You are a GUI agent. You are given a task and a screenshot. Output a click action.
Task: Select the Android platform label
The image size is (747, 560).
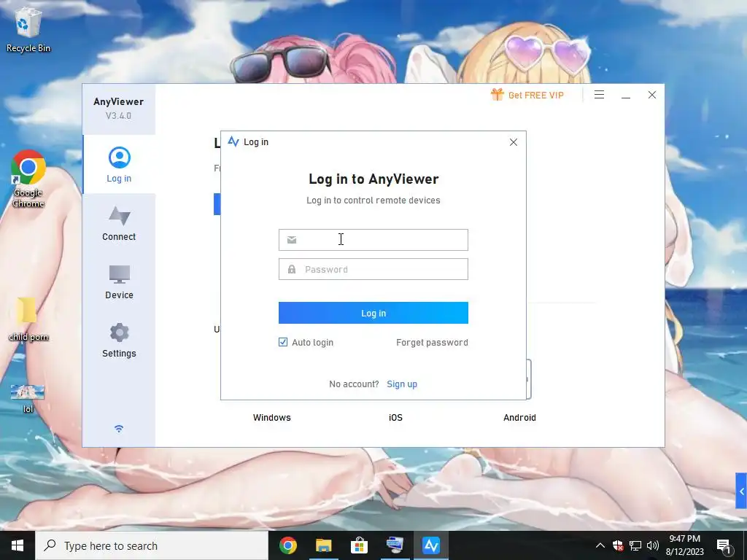coord(519,418)
